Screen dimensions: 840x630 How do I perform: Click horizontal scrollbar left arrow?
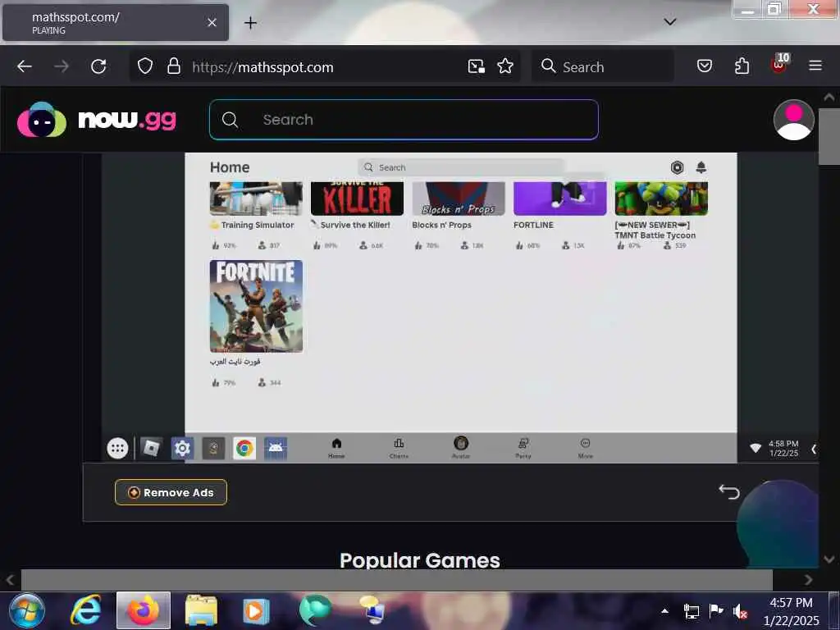point(10,580)
